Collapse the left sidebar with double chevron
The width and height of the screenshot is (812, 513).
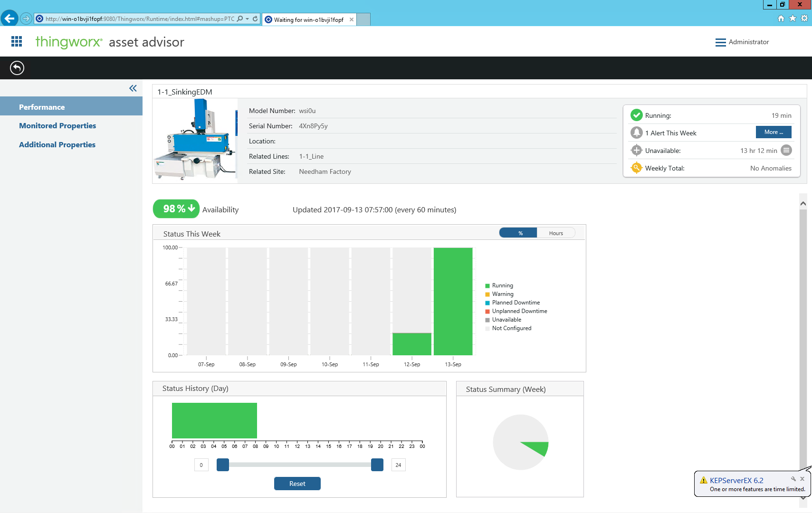(x=133, y=88)
